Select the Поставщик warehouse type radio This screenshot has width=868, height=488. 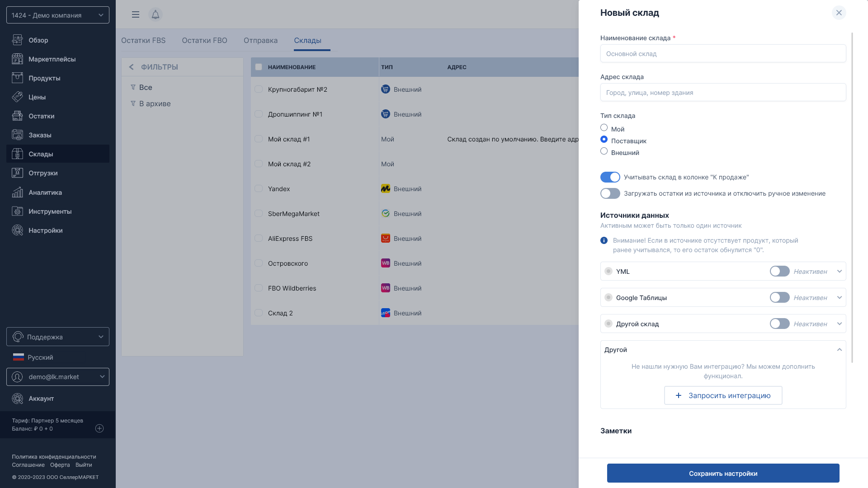(604, 140)
